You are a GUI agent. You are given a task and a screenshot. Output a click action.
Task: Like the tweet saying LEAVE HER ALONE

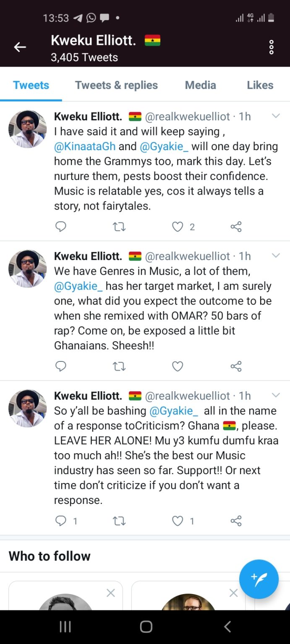pos(177,521)
